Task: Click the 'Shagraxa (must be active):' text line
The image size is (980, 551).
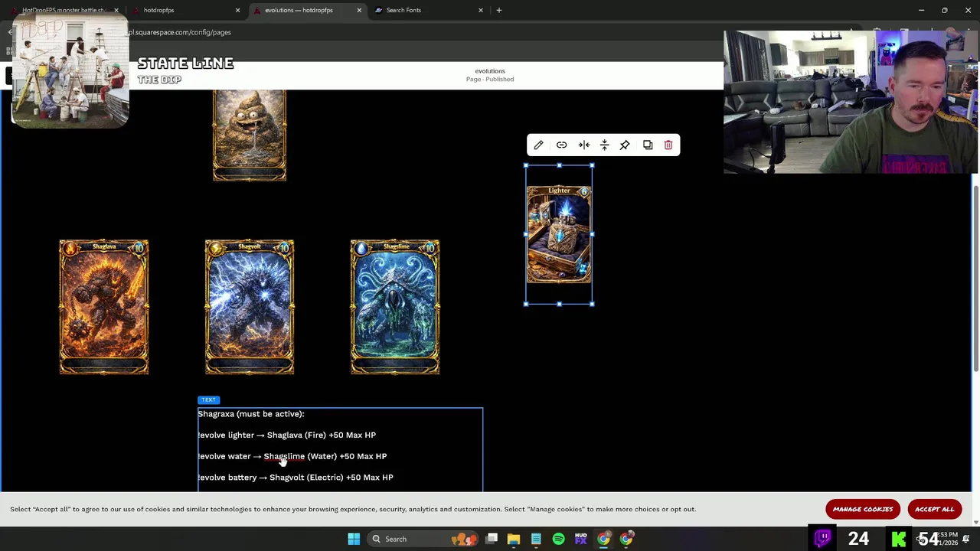Action: click(x=251, y=414)
